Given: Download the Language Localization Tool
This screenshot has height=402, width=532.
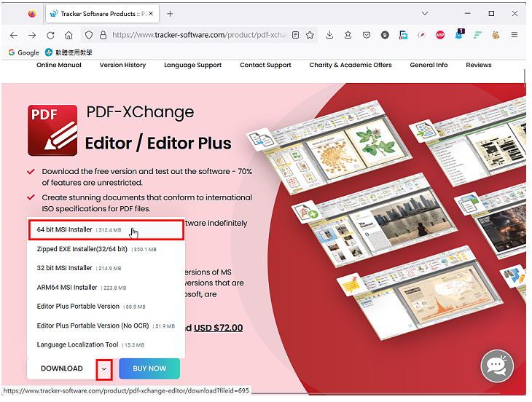Looking at the screenshot, I should tap(106, 345).
